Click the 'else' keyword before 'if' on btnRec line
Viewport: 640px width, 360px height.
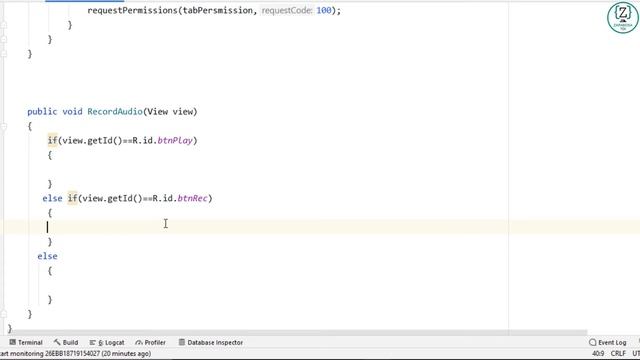(52, 199)
